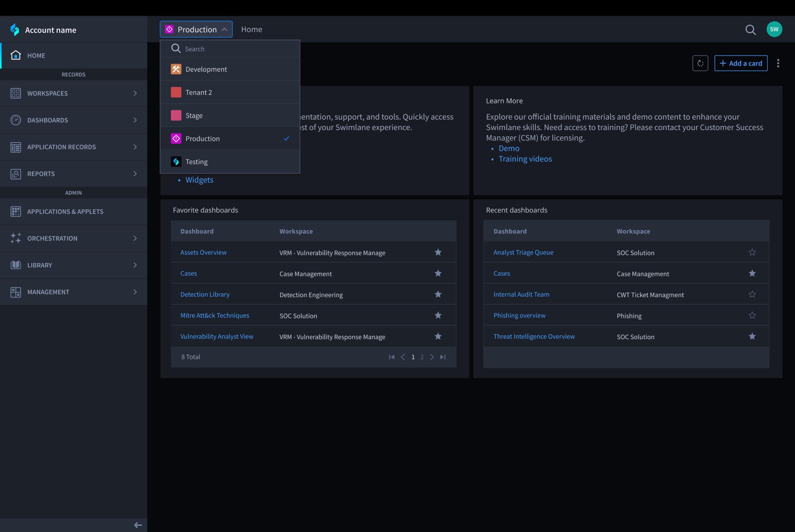795x532 pixels.
Task: Choose the Stage tenant with pink swatch
Action: click(194, 116)
